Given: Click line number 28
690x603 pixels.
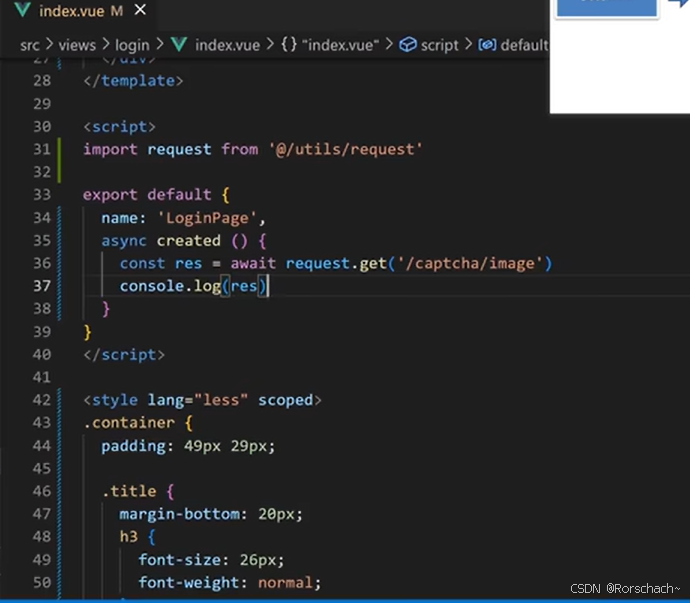Looking at the screenshot, I should (42, 81).
